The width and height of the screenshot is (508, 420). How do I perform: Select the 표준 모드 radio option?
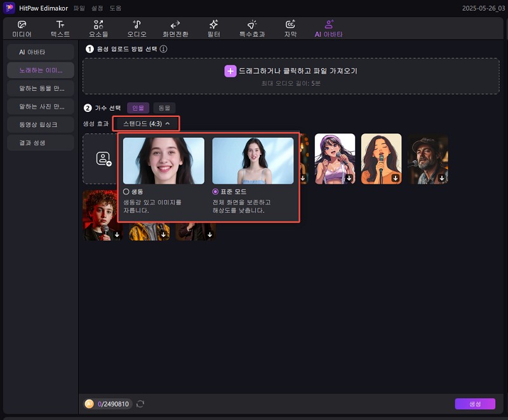[x=215, y=191]
